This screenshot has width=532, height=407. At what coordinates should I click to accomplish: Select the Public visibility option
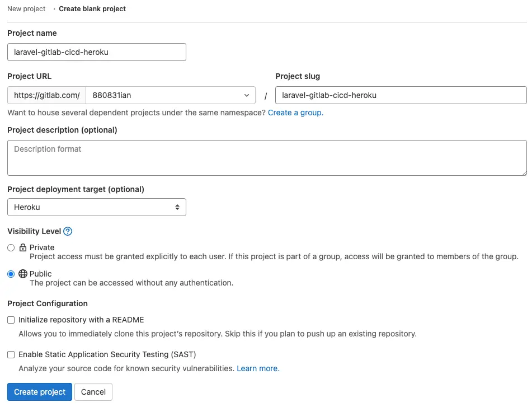coord(10,274)
